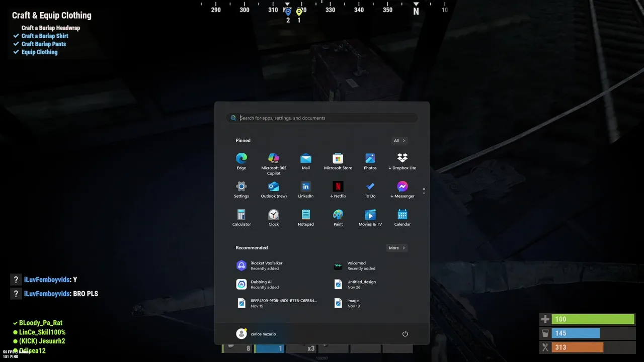Screen dimensions: 644x362
Task: Click the search magnifier icon
Action: pos(233,118)
